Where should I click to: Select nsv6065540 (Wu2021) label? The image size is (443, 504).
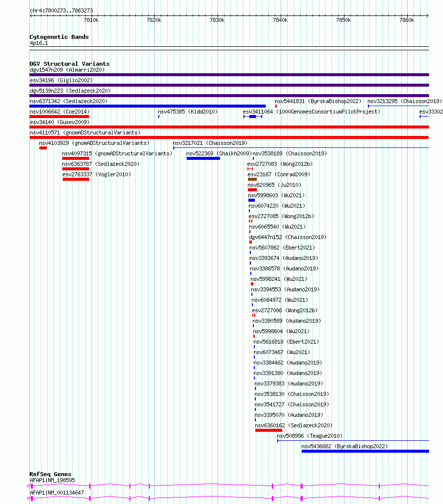277,227
